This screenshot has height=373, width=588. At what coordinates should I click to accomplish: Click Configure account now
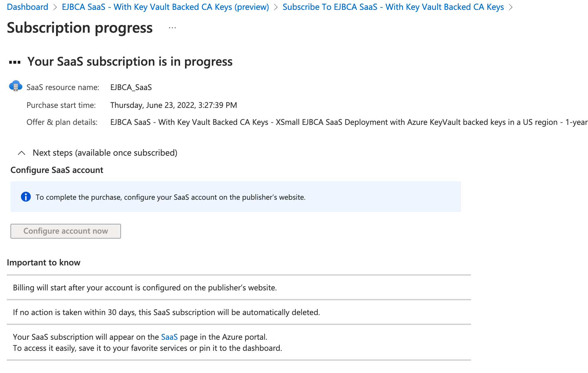coord(65,231)
